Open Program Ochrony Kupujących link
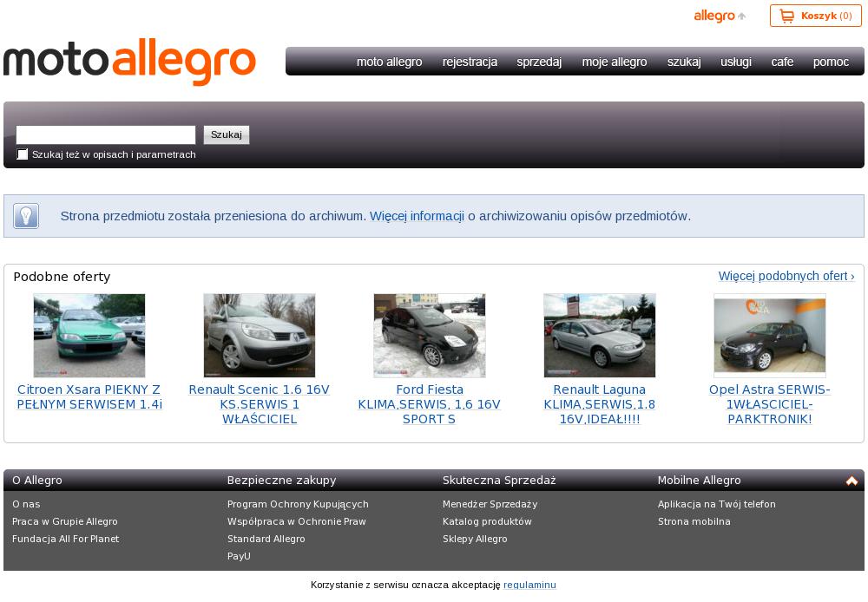The image size is (868, 602). (298, 504)
